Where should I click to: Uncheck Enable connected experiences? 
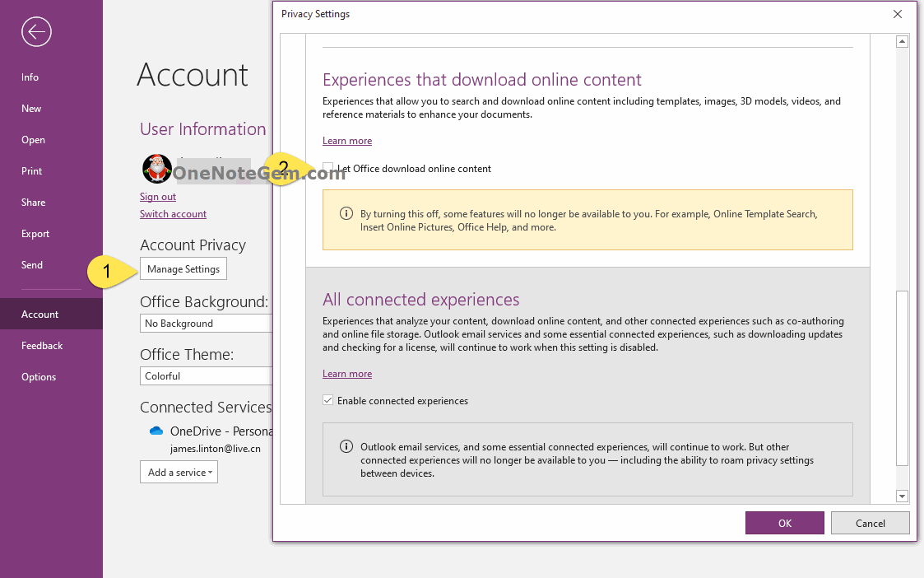pos(328,400)
